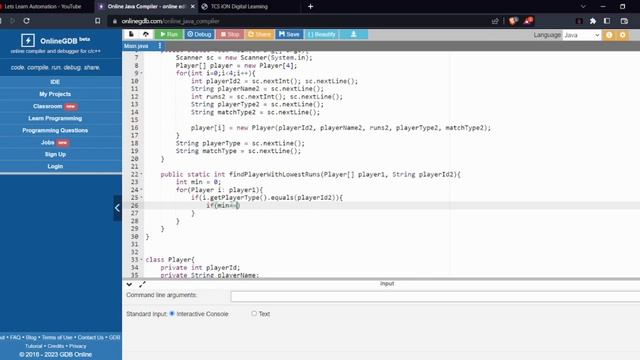Open the browser extensions puzzle icon
The width and height of the screenshot is (640, 360).
tap(593, 21)
